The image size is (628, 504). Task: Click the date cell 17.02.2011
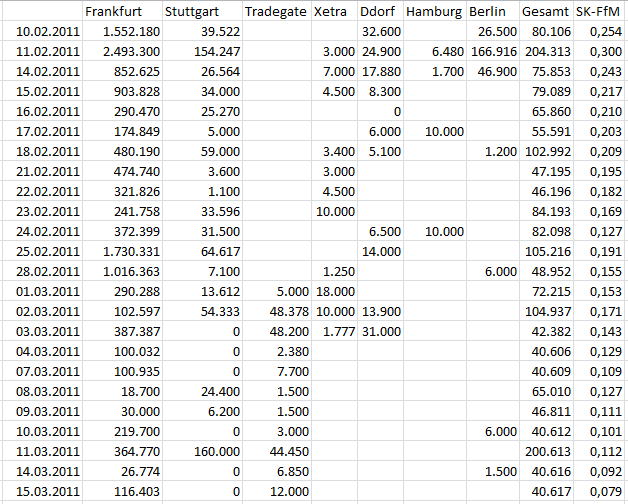point(42,131)
